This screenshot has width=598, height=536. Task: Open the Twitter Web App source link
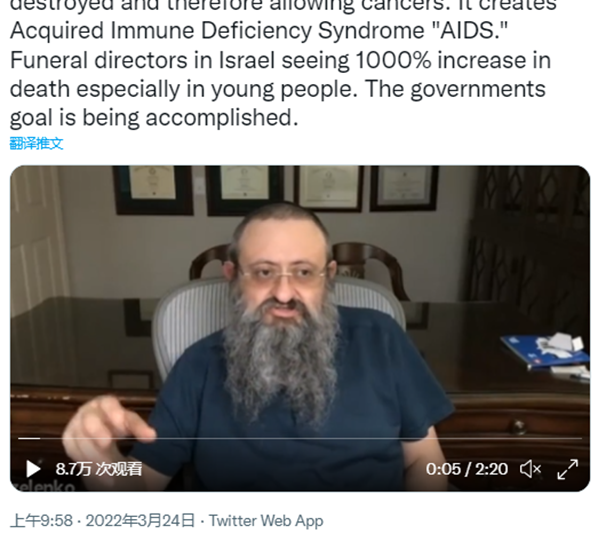(266, 521)
